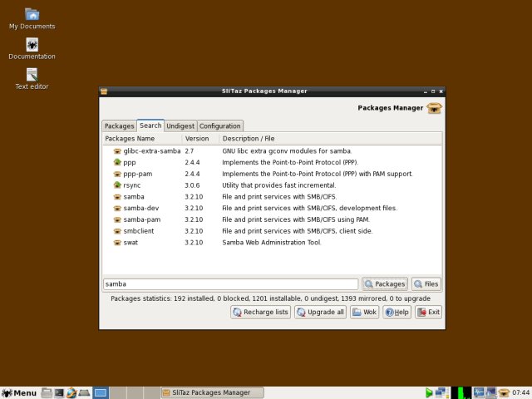The image size is (532, 399).
Task: Click the Upgrade all button
Action: 320,313
